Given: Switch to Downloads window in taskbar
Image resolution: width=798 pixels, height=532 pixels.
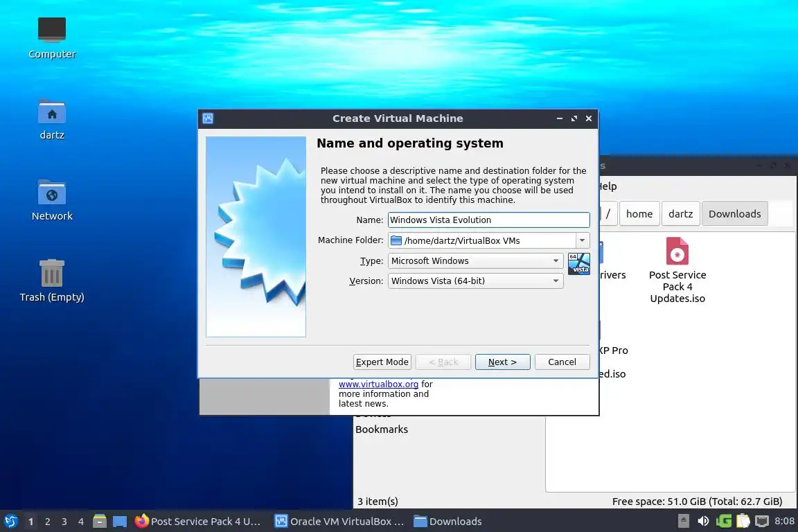Looking at the screenshot, I should point(448,522).
